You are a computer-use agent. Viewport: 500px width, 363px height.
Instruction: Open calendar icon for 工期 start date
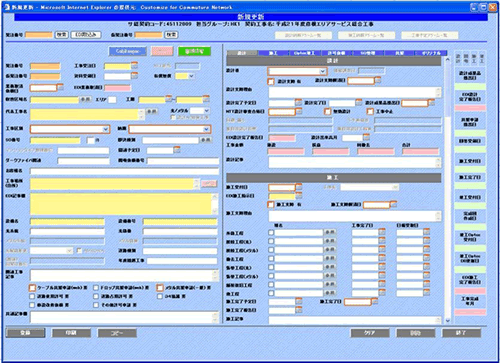coord(169,99)
